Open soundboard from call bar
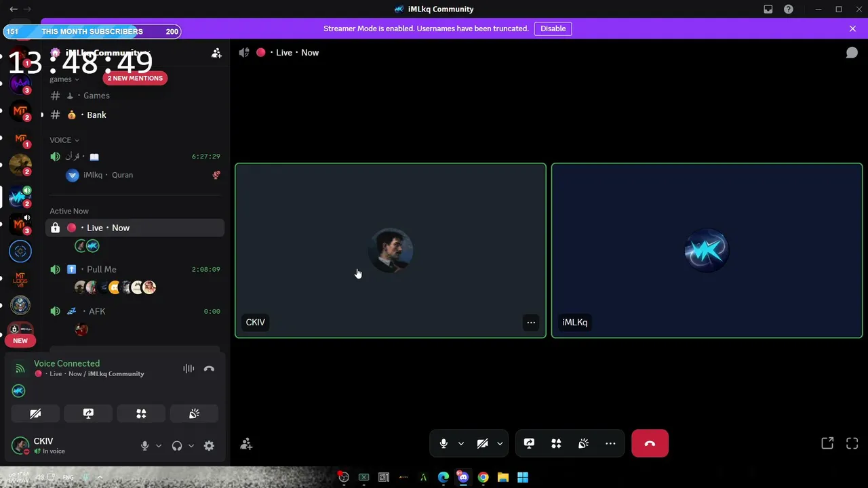 tap(583, 444)
